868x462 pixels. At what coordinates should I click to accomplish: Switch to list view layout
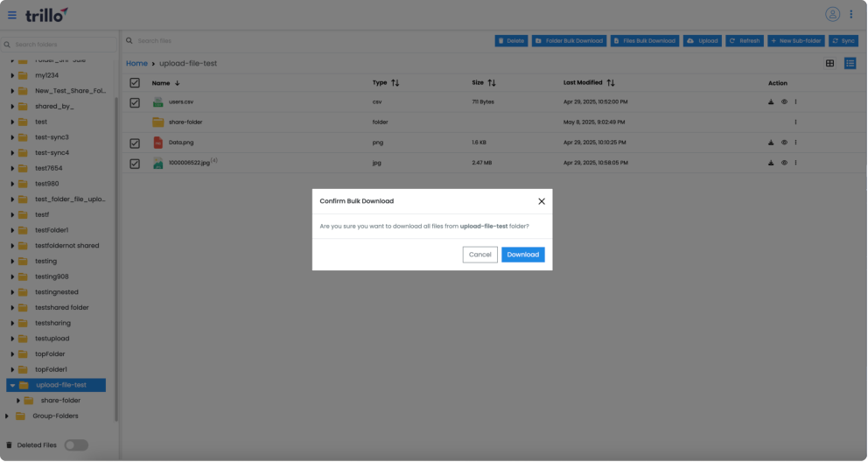850,64
